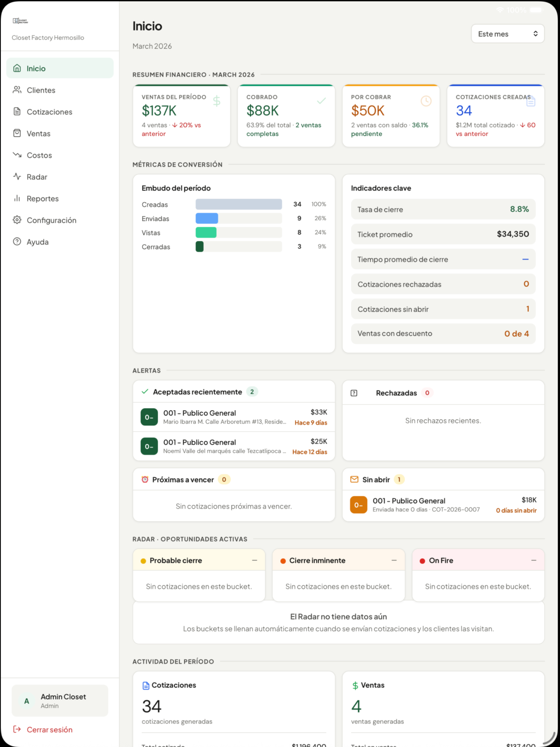The height and width of the screenshot is (747, 560).
Task: Click the Closet Factory Hermosillo name
Action: pos(48,37)
